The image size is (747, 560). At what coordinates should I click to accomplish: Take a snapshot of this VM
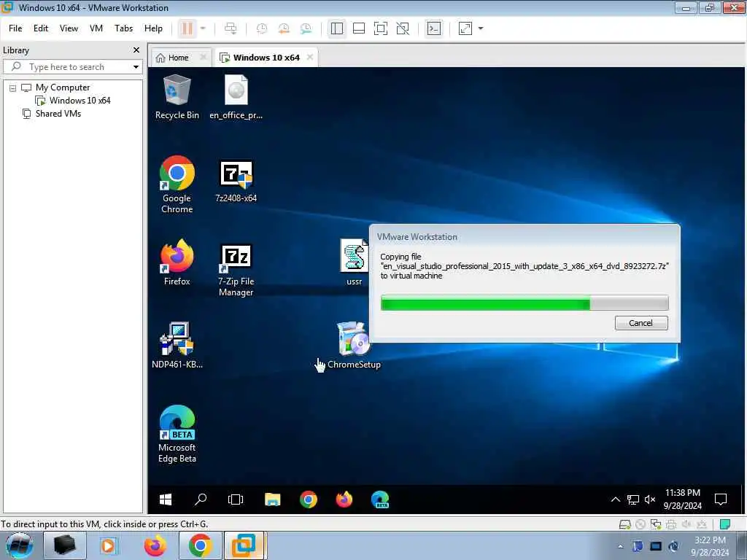[x=262, y=28]
